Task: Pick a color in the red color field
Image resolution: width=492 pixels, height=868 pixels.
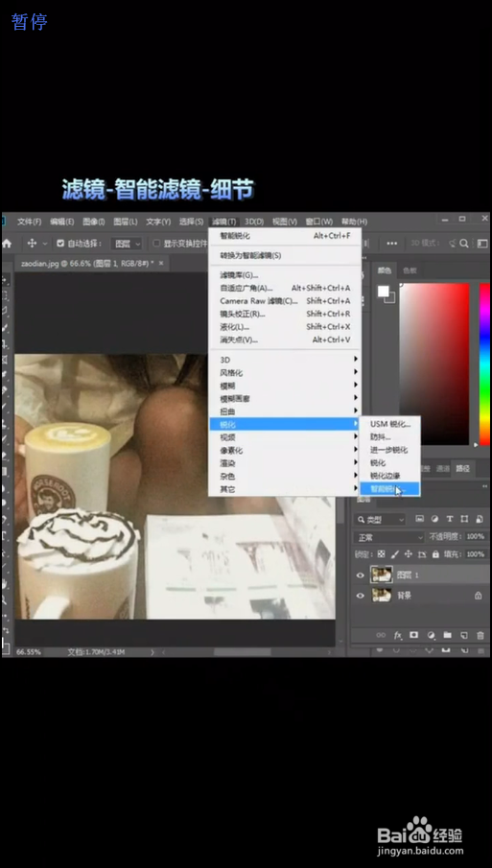Action: (x=434, y=364)
